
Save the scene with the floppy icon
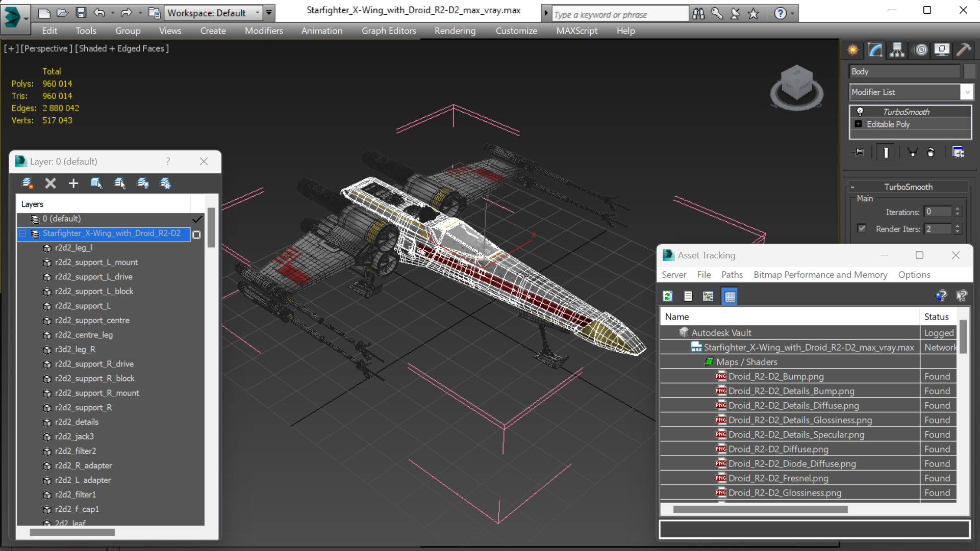tap(81, 13)
